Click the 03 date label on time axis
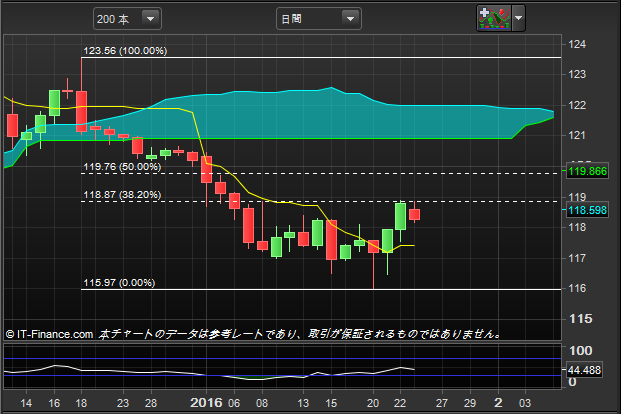Viewport: 621px width, 414px height. pos(525,403)
